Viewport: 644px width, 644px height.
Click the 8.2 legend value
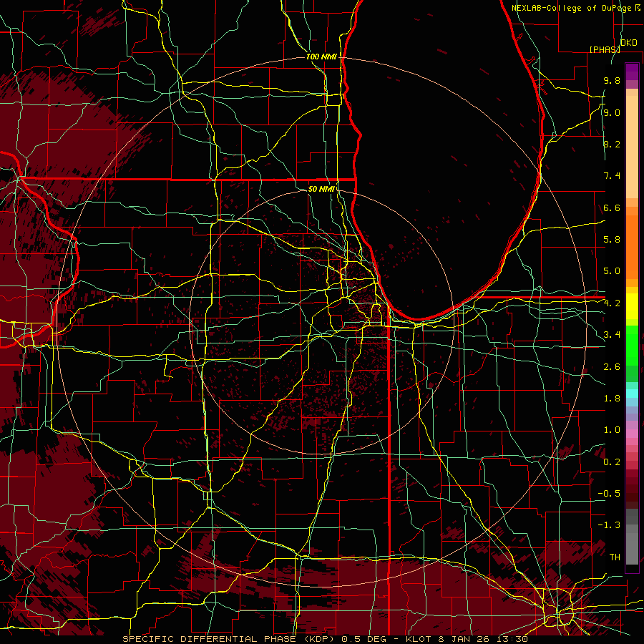pyautogui.click(x=612, y=144)
